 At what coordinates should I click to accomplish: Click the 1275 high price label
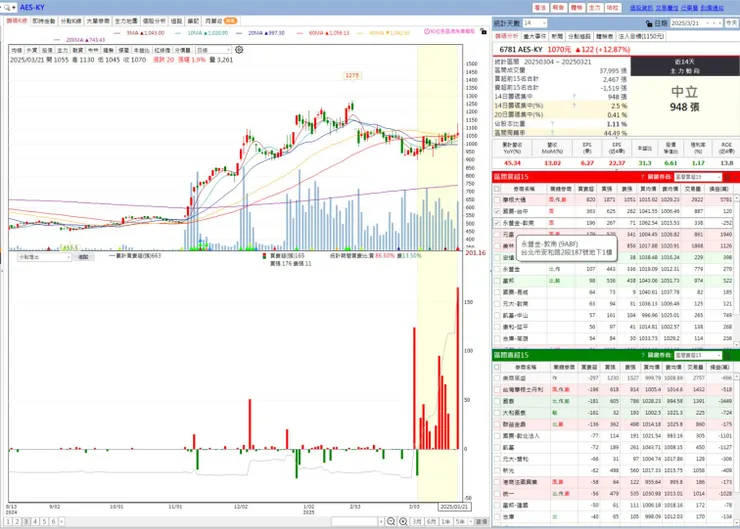point(352,76)
